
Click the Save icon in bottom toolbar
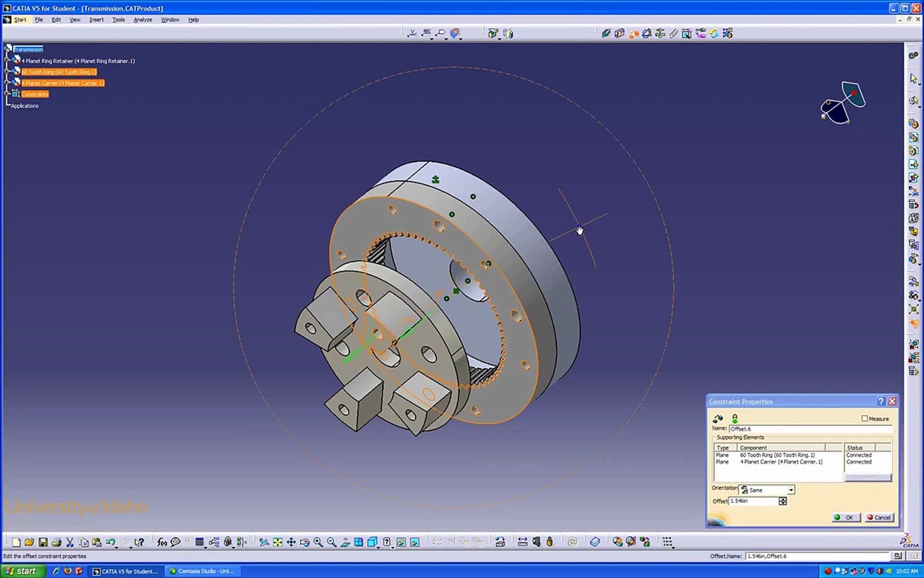pos(43,542)
